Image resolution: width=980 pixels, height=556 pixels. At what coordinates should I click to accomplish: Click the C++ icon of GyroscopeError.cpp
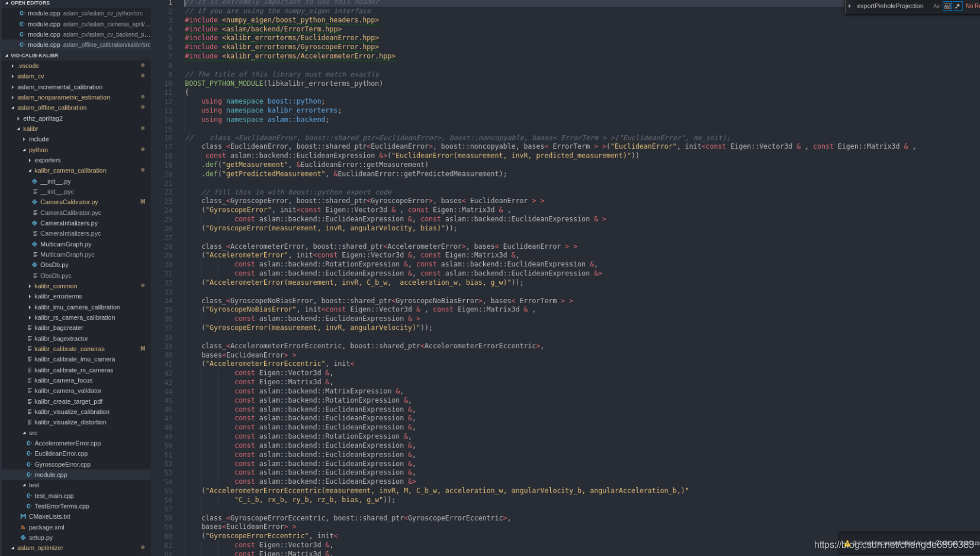pyautogui.click(x=29, y=464)
